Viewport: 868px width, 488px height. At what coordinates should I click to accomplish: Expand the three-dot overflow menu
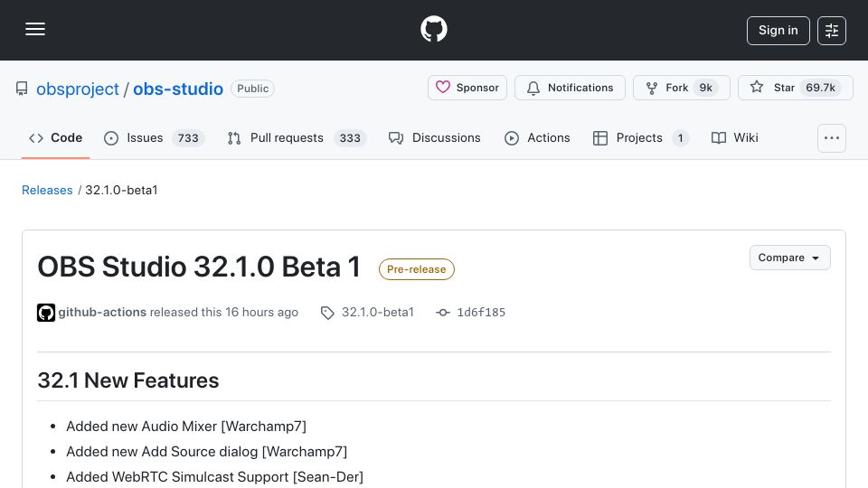[832, 137]
